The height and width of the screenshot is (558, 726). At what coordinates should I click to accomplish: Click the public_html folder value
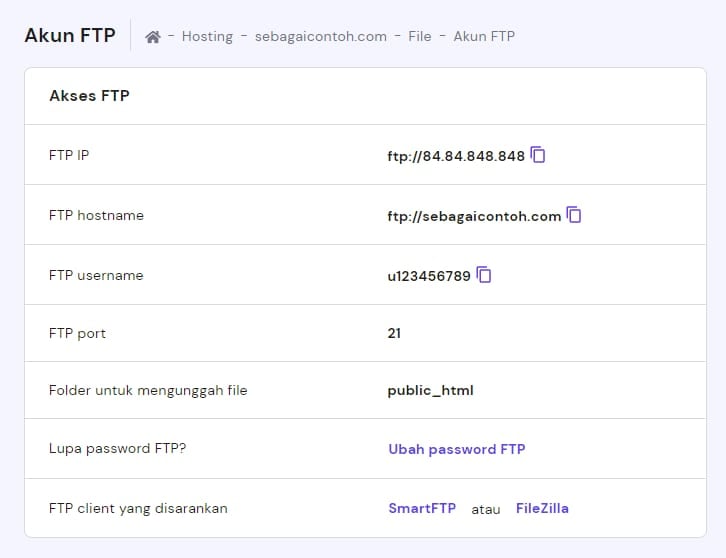430,390
